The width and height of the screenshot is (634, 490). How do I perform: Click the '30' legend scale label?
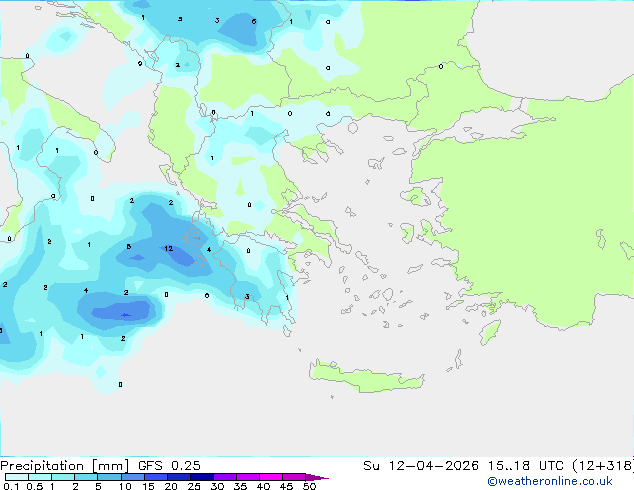[217, 486]
